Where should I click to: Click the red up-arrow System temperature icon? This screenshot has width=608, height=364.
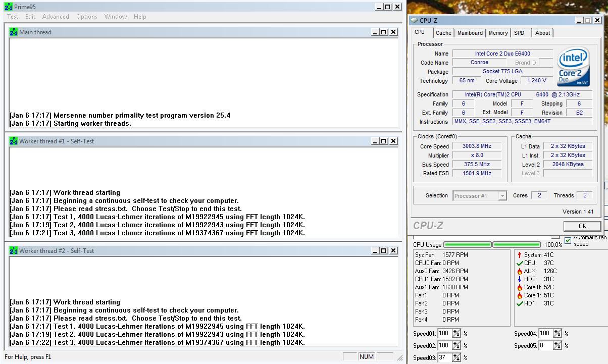[519, 255]
